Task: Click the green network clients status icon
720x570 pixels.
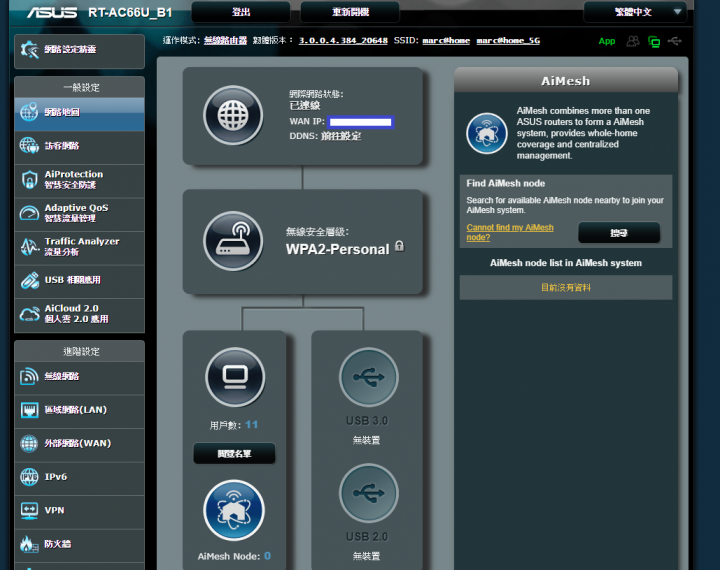Action: [654, 42]
